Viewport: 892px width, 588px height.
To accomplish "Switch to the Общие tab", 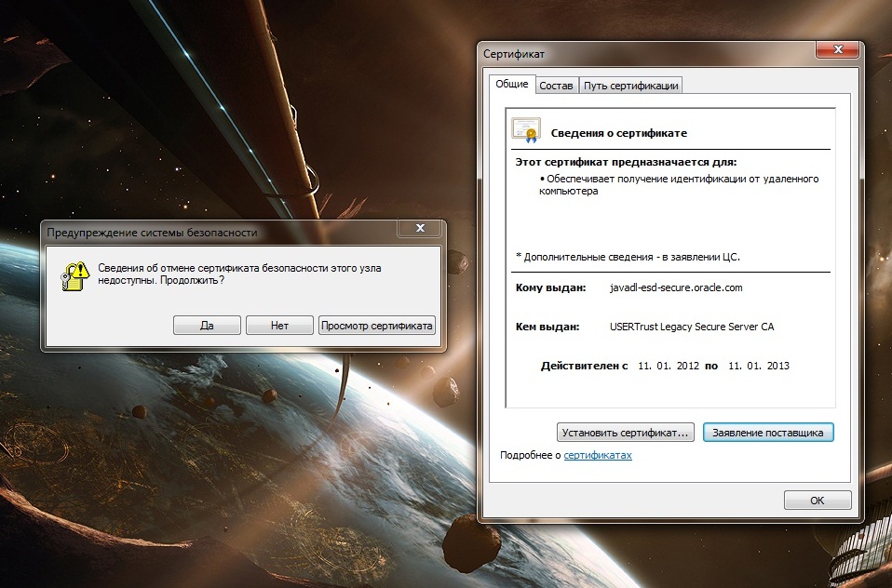I will tap(512, 84).
